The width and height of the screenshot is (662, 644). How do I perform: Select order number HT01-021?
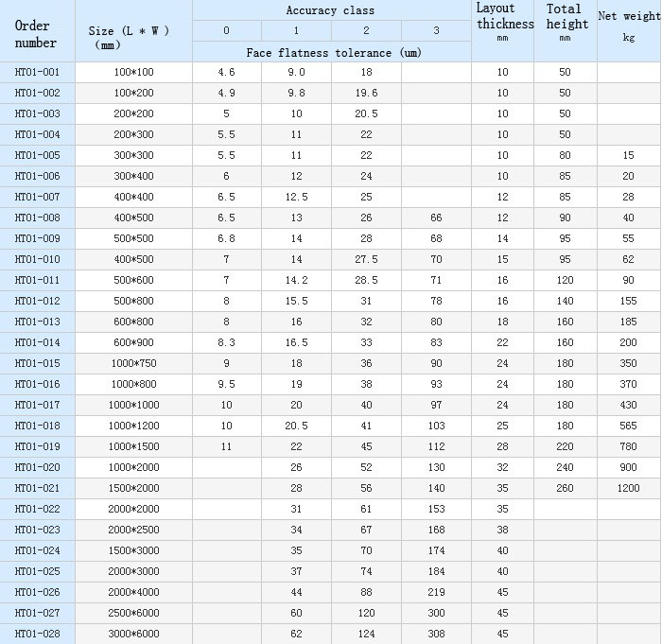[37, 488]
